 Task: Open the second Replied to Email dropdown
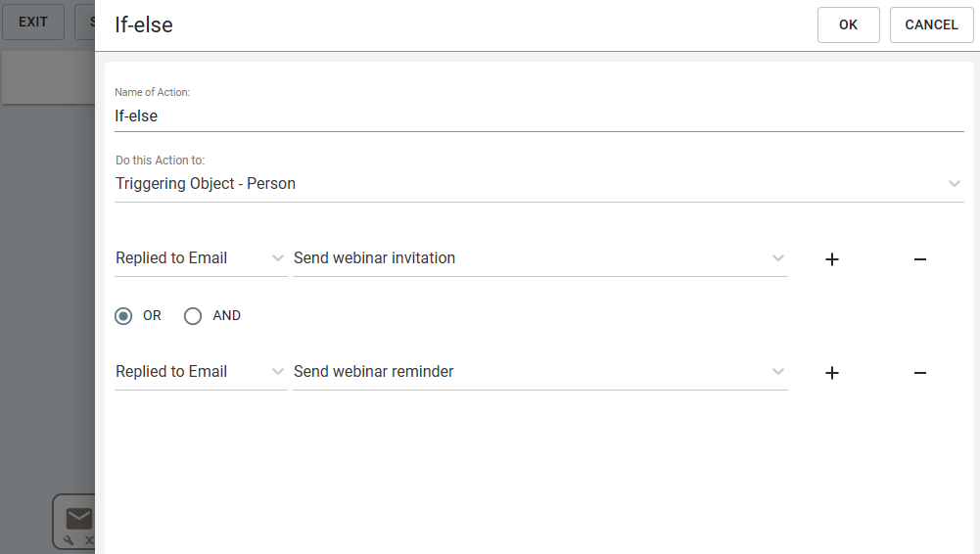[x=200, y=372]
